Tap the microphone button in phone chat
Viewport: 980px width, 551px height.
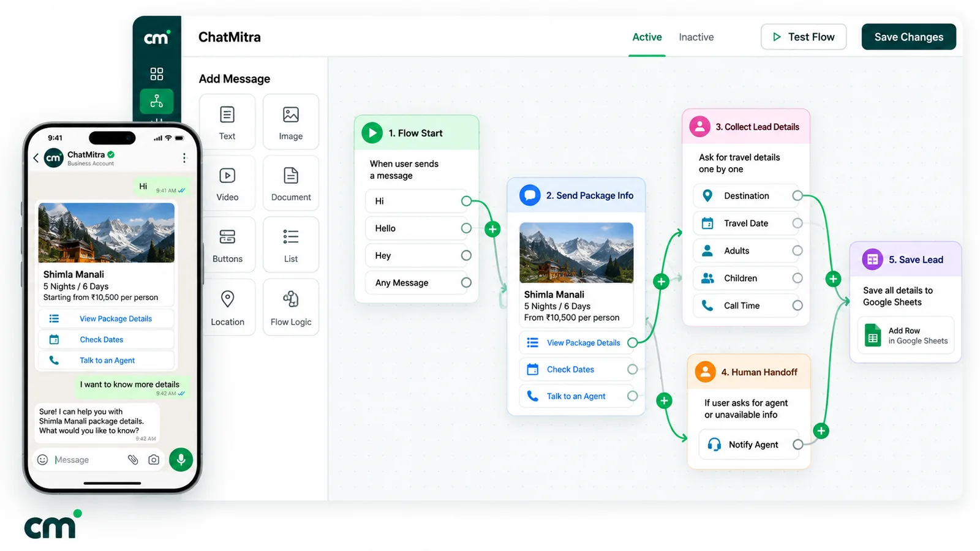tap(181, 459)
